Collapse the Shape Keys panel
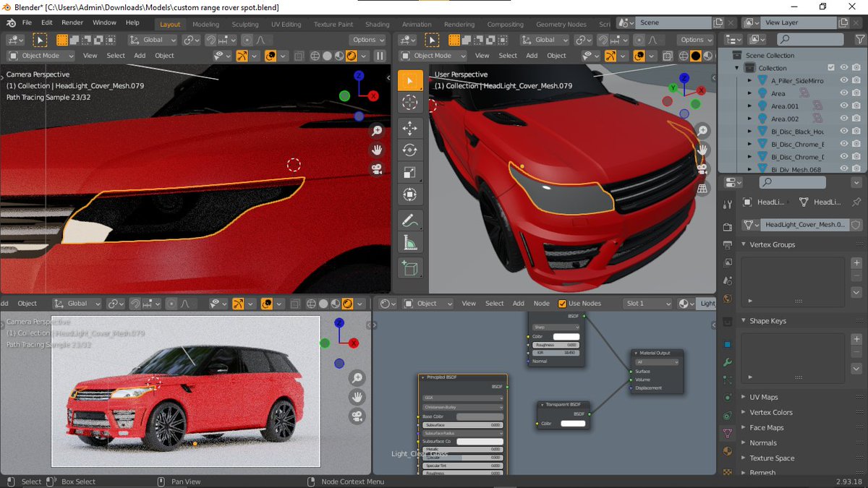Image resolution: width=868 pixels, height=488 pixels. [x=744, y=321]
